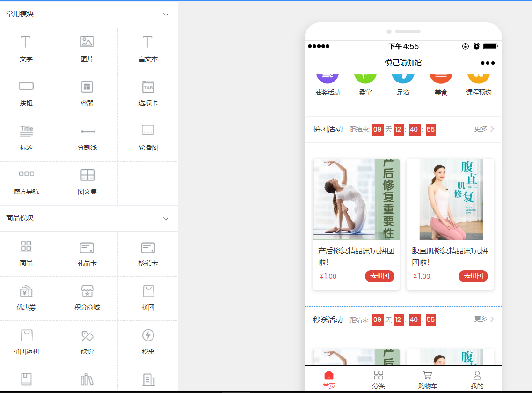This screenshot has width=532, height=393.
Task: Add the 轮播图 carousel module
Action: pyautogui.click(x=148, y=139)
